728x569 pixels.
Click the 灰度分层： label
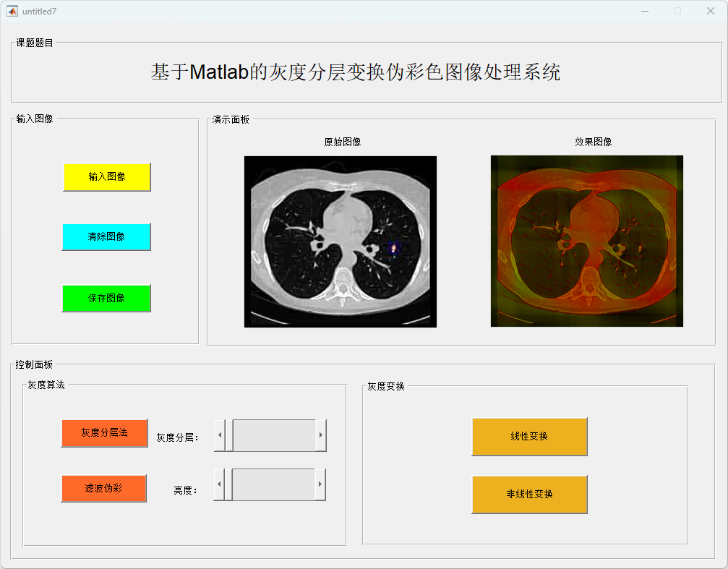pyautogui.click(x=177, y=437)
